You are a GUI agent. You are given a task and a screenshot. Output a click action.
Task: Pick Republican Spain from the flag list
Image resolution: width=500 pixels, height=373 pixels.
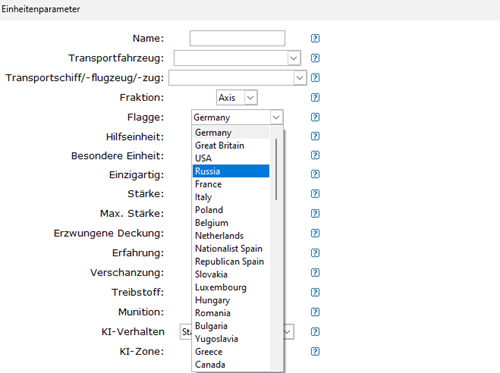pos(231,261)
